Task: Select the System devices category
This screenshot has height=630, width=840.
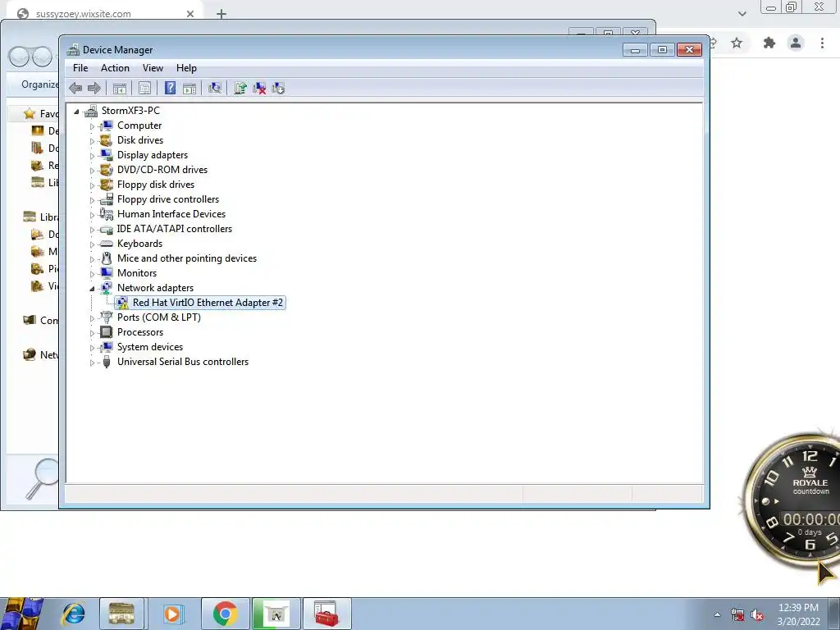Action: (150, 347)
